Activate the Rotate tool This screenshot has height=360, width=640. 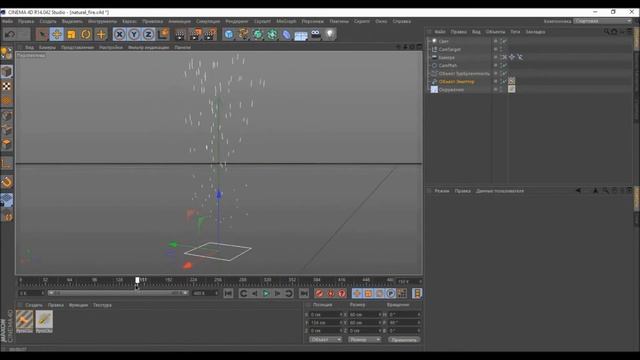[x=86, y=34]
